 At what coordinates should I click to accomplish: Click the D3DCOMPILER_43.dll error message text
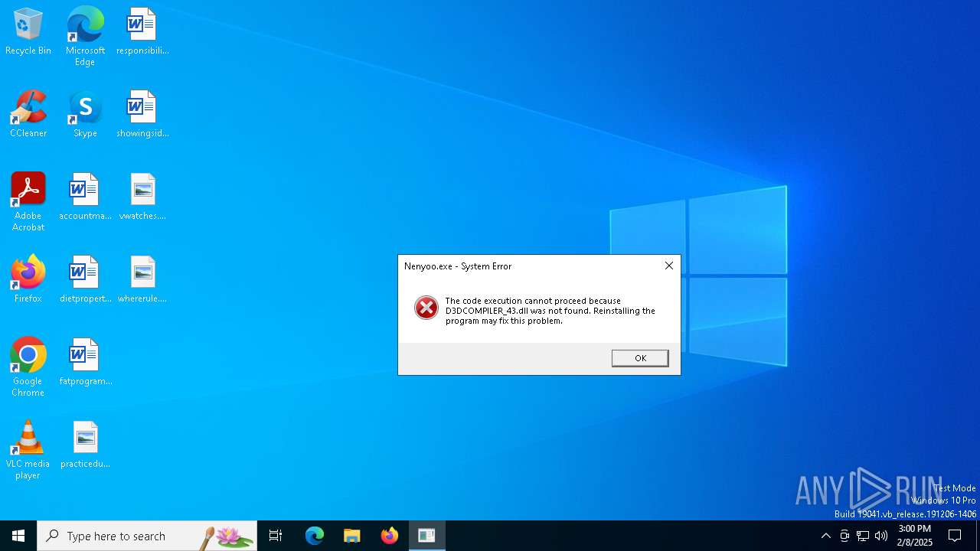coord(550,311)
